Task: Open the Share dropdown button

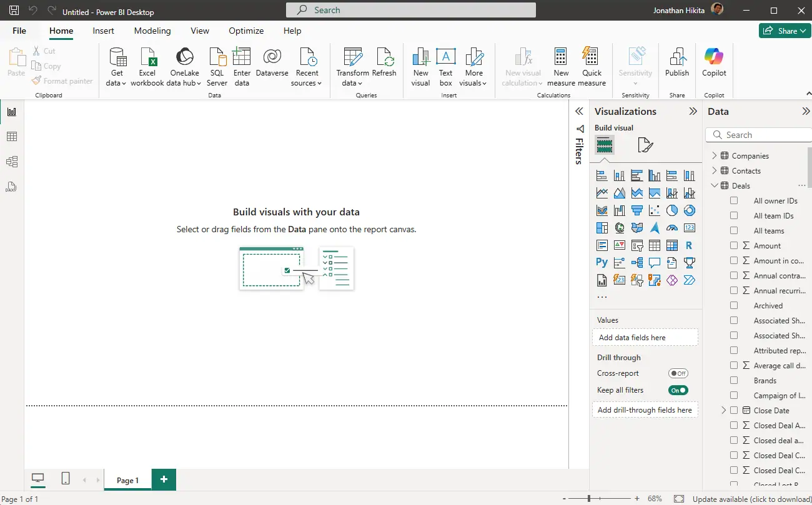Action: click(x=785, y=31)
